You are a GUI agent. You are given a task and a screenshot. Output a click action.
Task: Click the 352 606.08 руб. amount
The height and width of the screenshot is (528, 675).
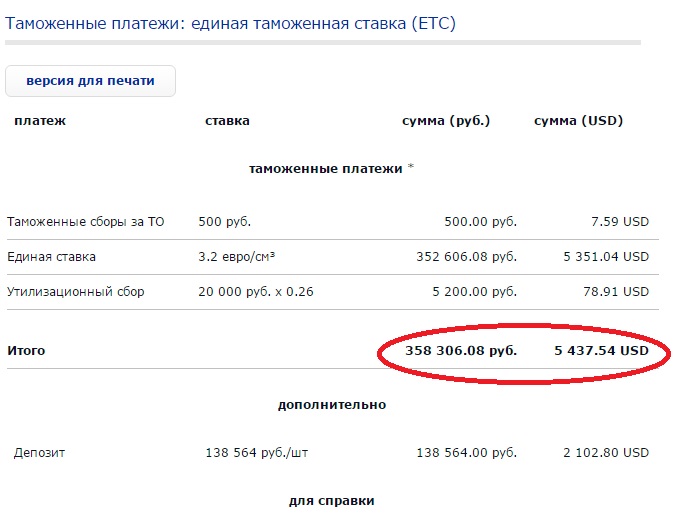point(466,257)
